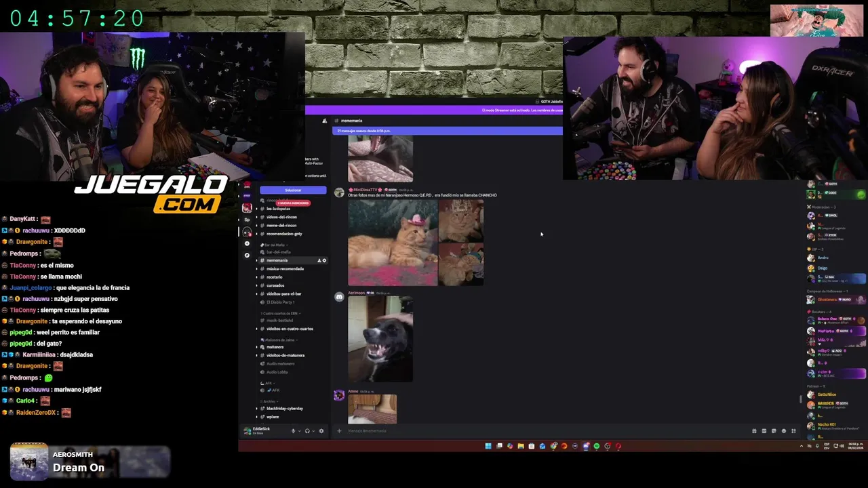The height and width of the screenshot is (488, 868).
Task: Open the videitos-en-cuatro-cuartos channel
Action: point(290,329)
